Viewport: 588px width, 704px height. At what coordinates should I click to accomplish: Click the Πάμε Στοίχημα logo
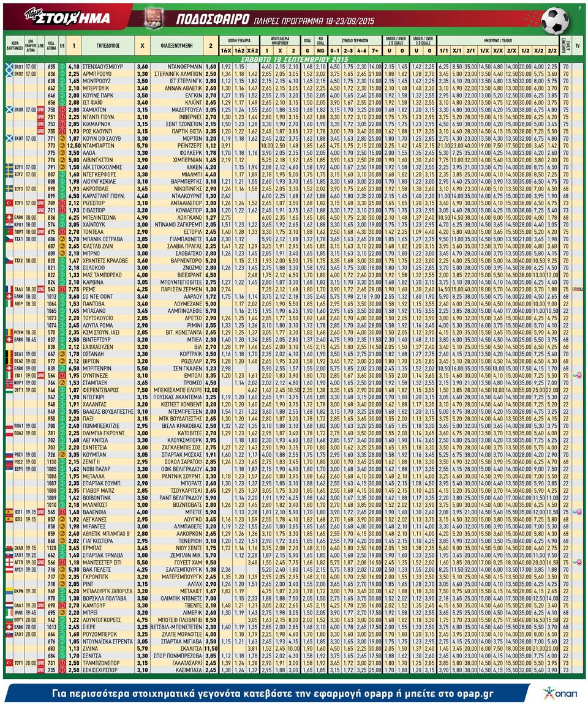point(67,17)
